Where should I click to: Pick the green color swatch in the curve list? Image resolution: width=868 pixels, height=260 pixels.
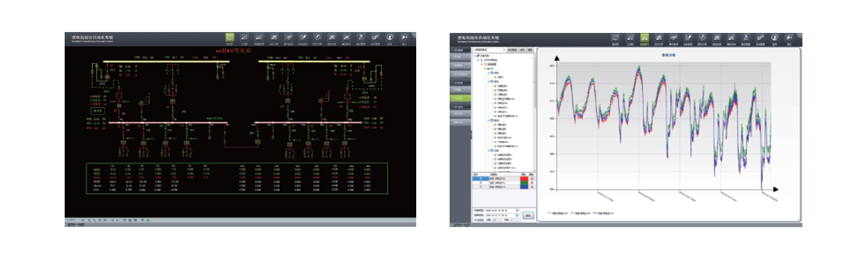[524, 183]
